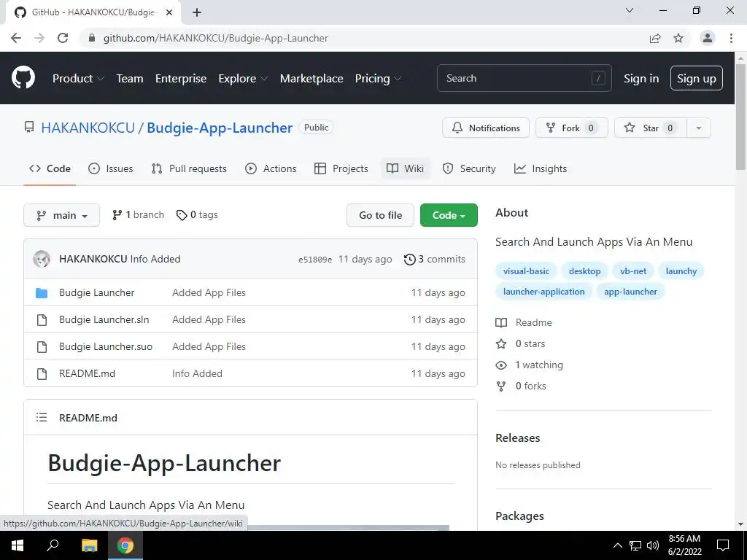Open the HAKANKOKCU owner link

[x=88, y=128]
